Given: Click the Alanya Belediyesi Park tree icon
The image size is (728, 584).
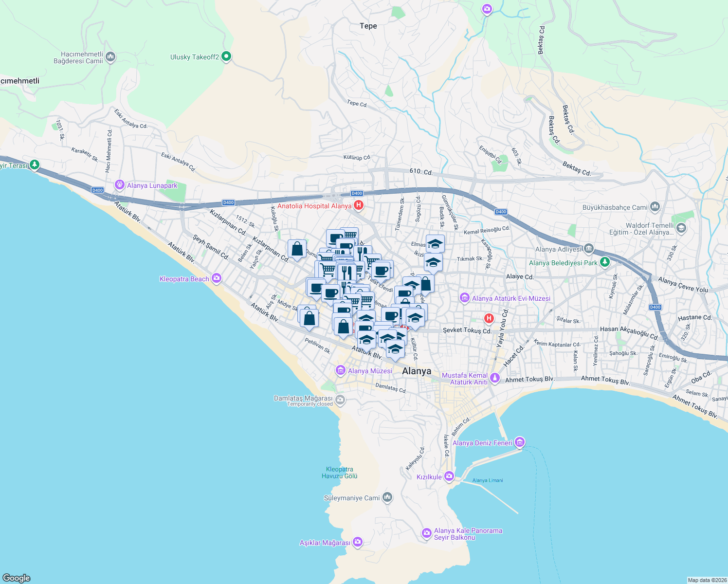Looking at the screenshot, I should tap(604, 262).
